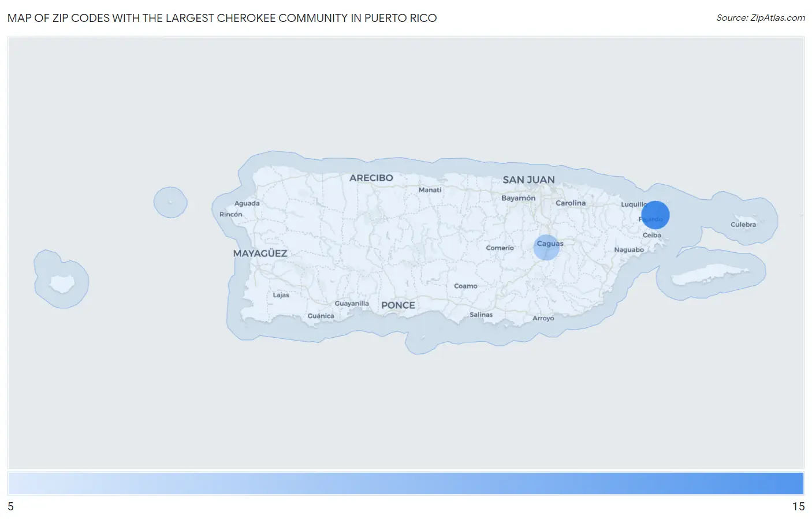Click the legend maximum value 15
Viewport: 812px width, 519px height.
pyautogui.click(x=798, y=506)
